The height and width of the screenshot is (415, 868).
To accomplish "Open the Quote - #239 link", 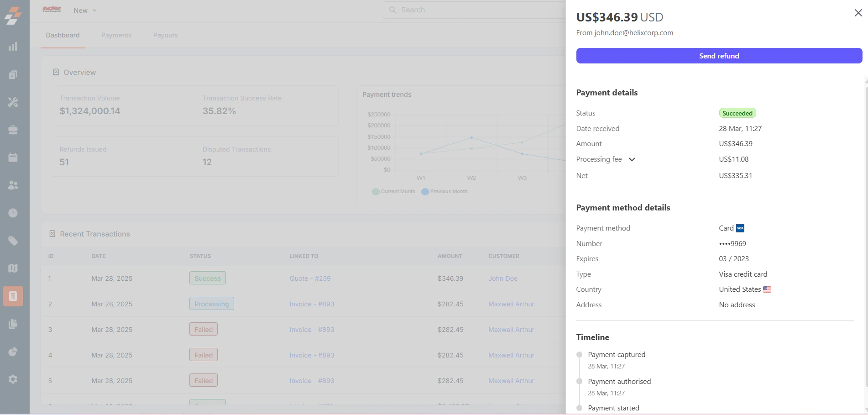I will [x=310, y=278].
